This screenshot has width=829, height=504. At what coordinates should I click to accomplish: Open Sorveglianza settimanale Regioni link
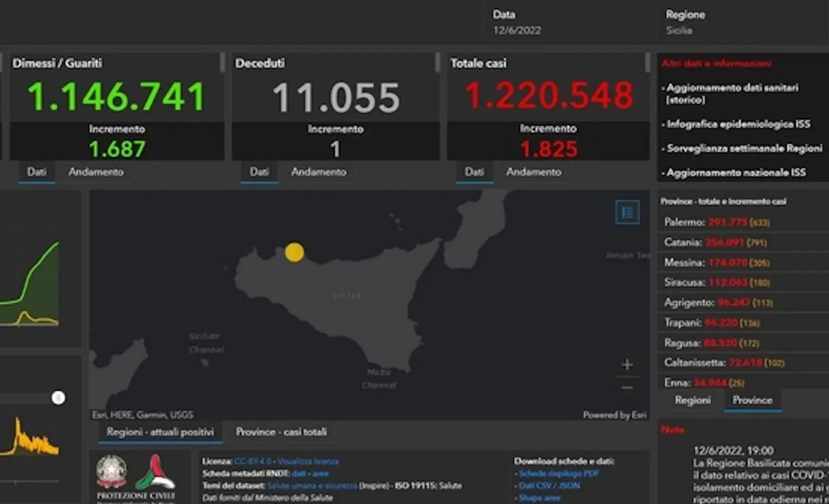coord(744,148)
